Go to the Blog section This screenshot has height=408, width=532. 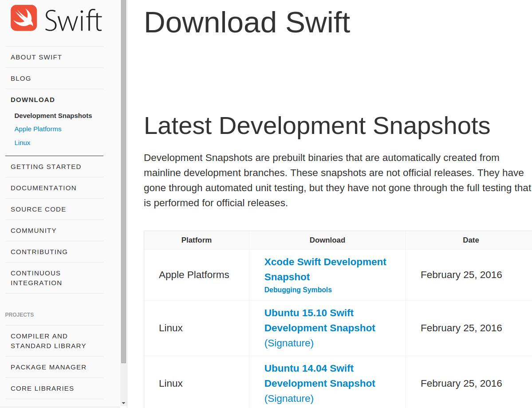point(21,78)
